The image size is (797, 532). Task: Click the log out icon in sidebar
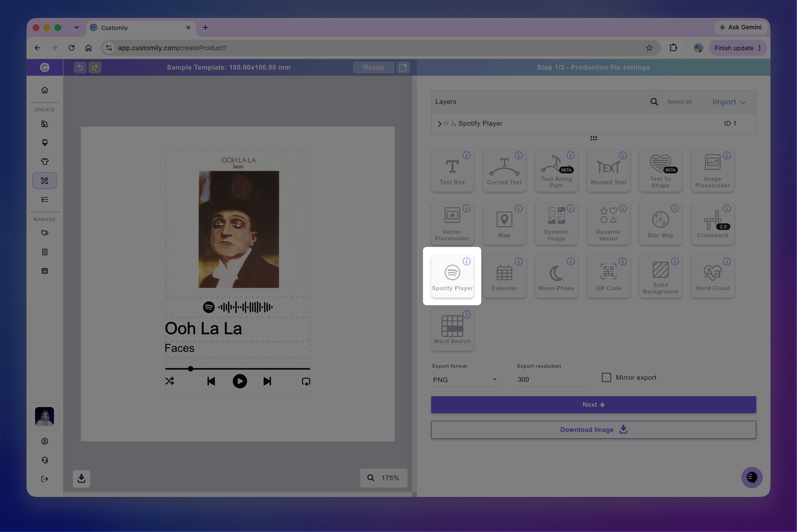click(x=44, y=479)
